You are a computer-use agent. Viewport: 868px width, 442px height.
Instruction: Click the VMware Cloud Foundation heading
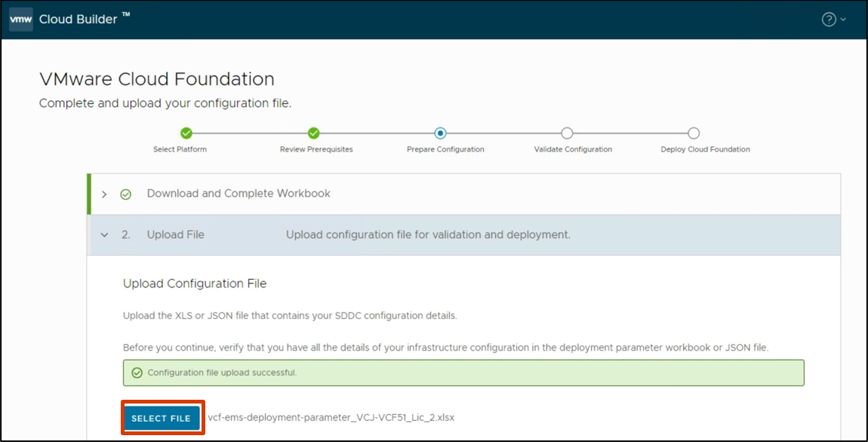click(x=157, y=79)
